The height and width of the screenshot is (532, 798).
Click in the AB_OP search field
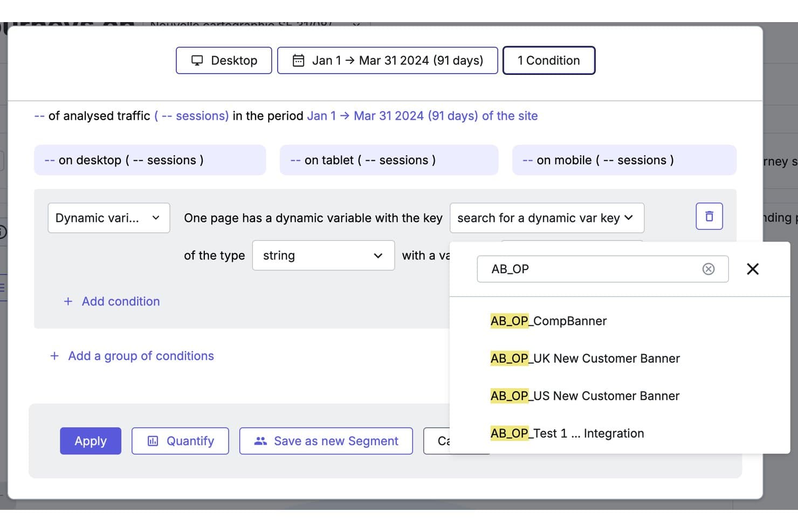tap(603, 269)
